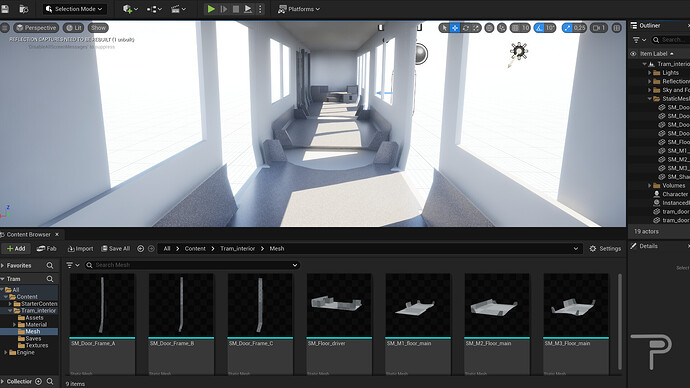The image size is (690, 388).
Task: Switch to the Details tab
Action: point(648,246)
